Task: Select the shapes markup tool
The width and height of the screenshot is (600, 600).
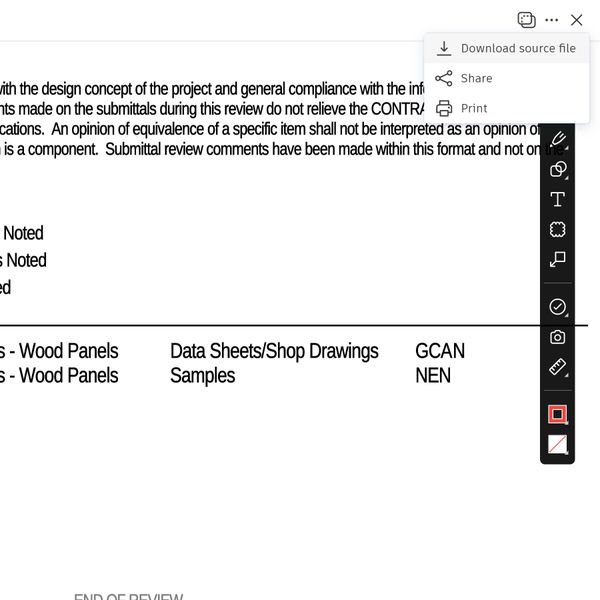Action: [558, 169]
